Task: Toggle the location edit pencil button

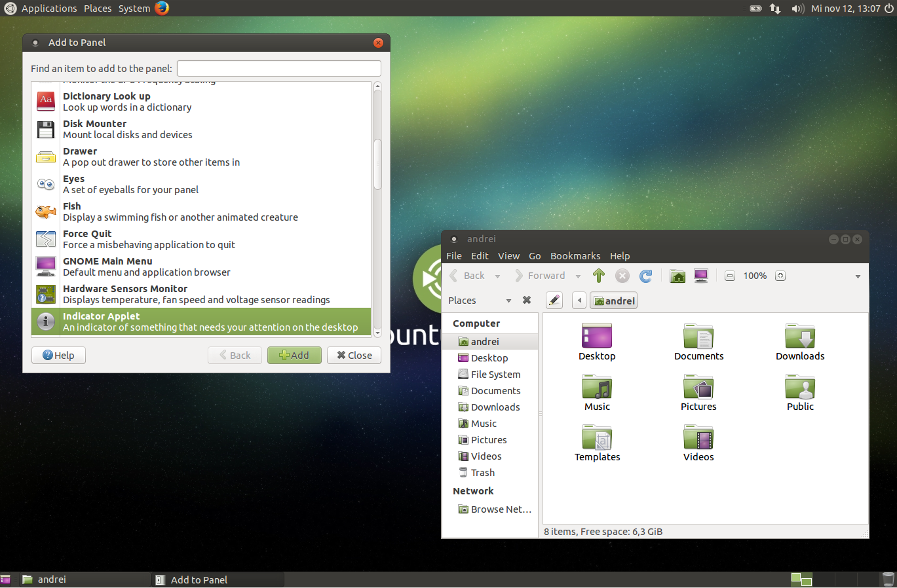Action: [x=554, y=301]
